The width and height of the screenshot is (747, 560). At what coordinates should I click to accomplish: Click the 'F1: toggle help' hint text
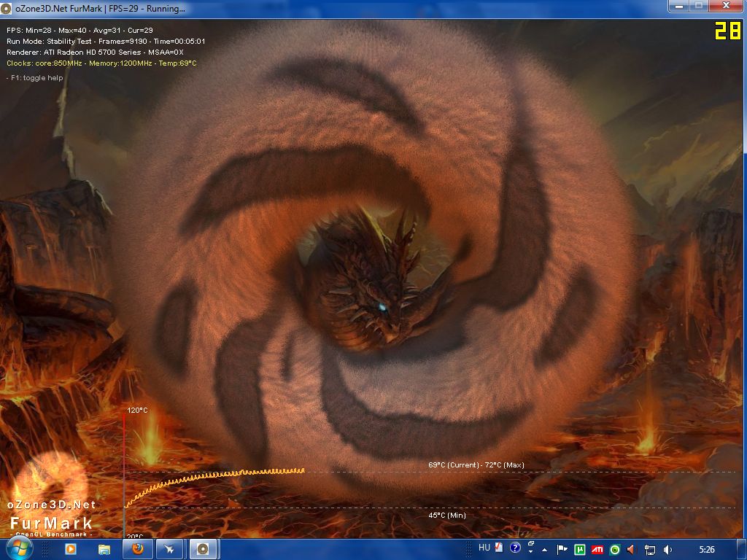pyautogui.click(x=35, y=78)
